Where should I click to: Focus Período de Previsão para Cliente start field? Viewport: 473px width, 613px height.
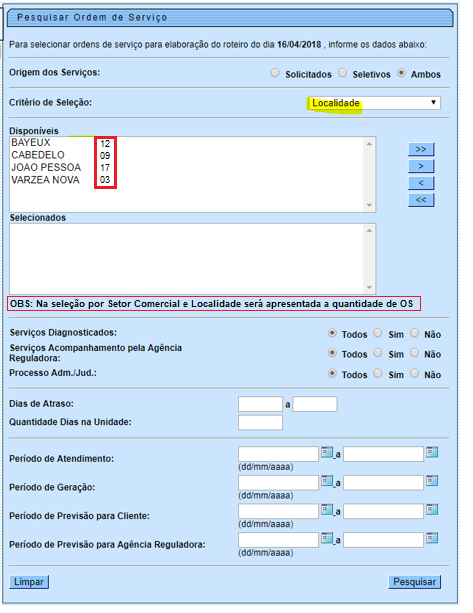point(278,511)
